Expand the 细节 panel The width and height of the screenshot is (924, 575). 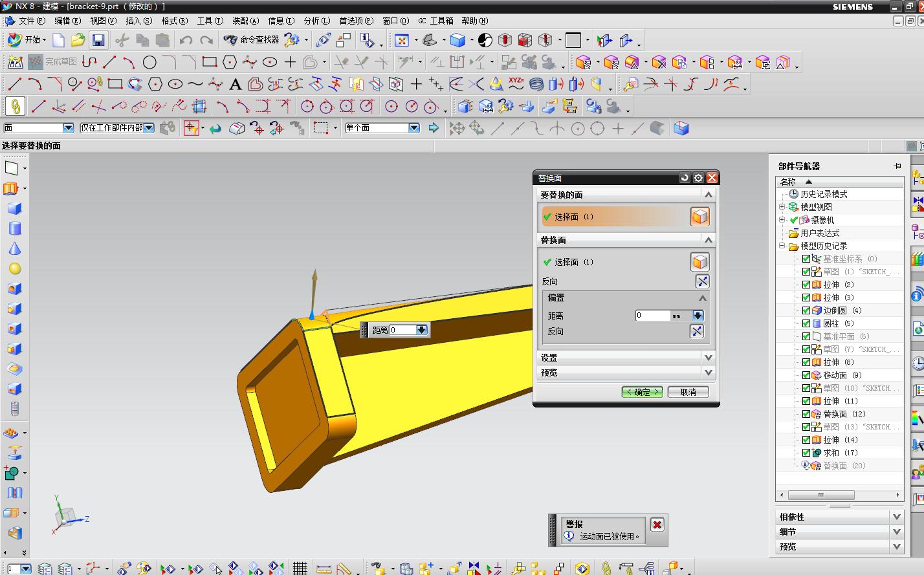click(x=896, y=532)
